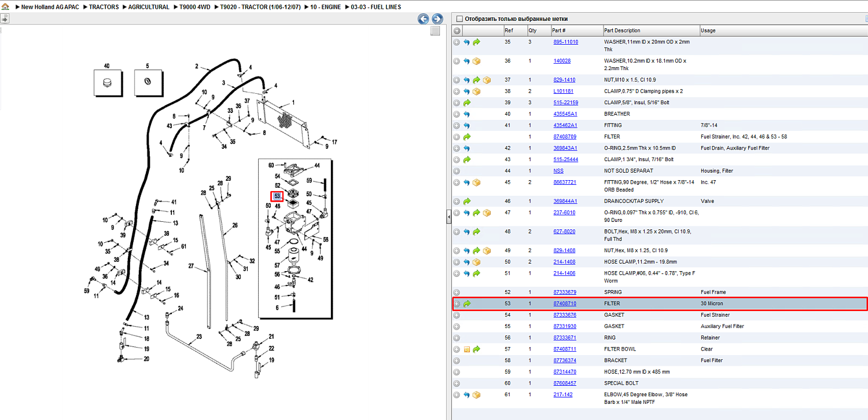Click the green arrow in DRAINCOCK/TAP SUPPLY row
The height and width of the screenshot is (420, 868).
pos(466,201)
